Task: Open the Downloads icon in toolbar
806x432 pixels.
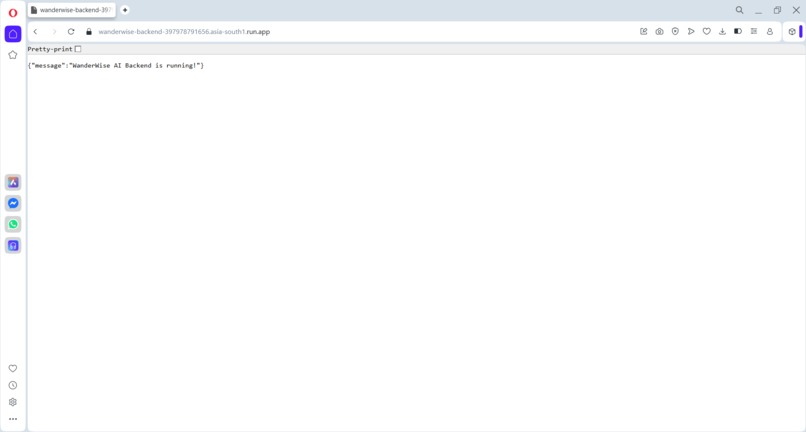Action: tap(722, 31)
